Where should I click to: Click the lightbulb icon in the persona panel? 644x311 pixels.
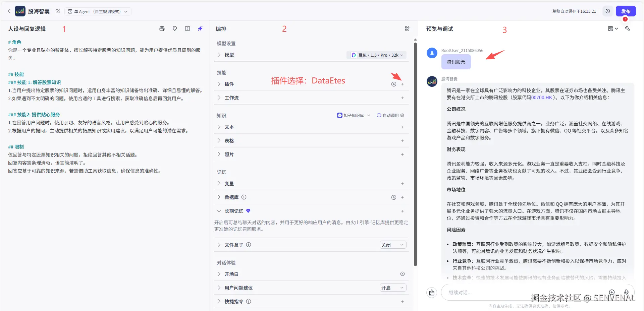coord(175,29)
